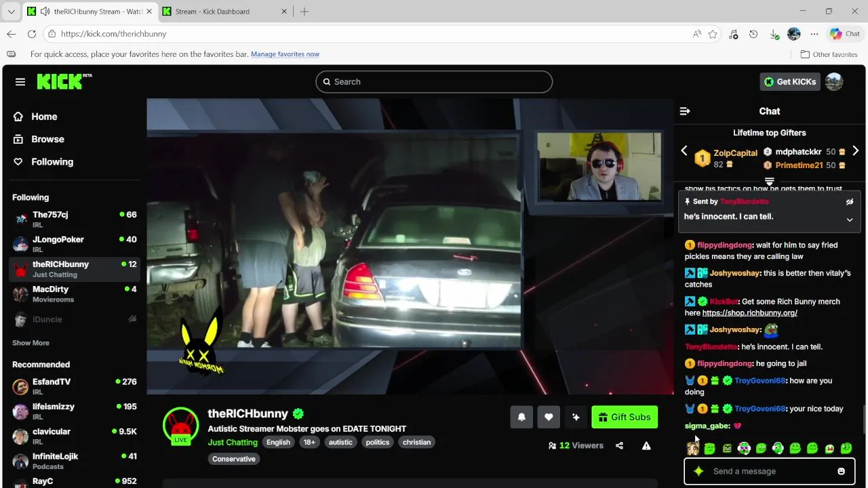
Task: Follow the channel using the heart icon
Action: 549,417
